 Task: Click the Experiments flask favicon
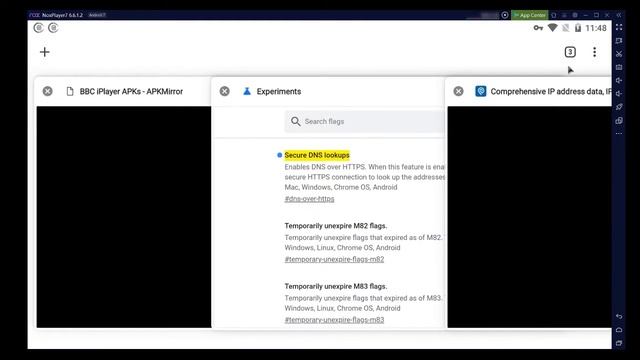pyautogui.click(x=247, y=91)
